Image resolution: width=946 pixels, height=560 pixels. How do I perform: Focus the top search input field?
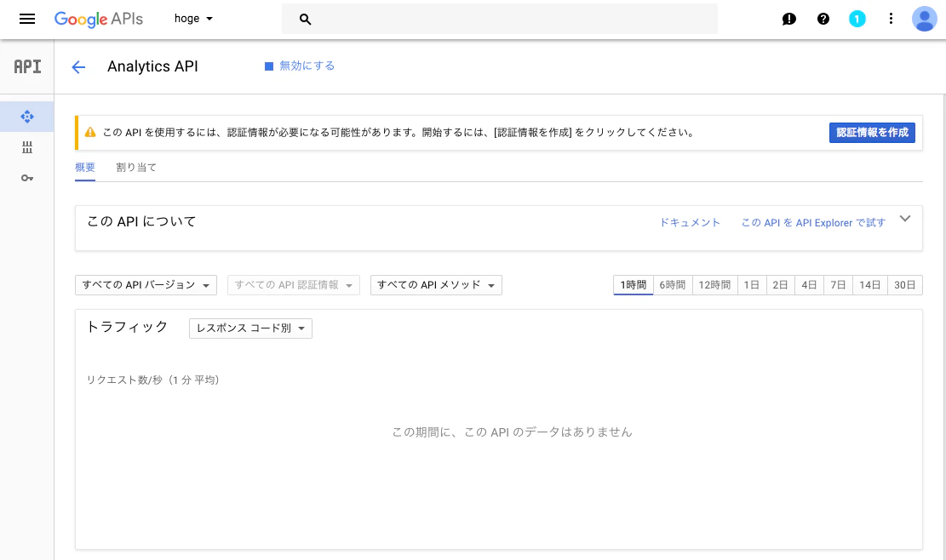tap(500, 19)
